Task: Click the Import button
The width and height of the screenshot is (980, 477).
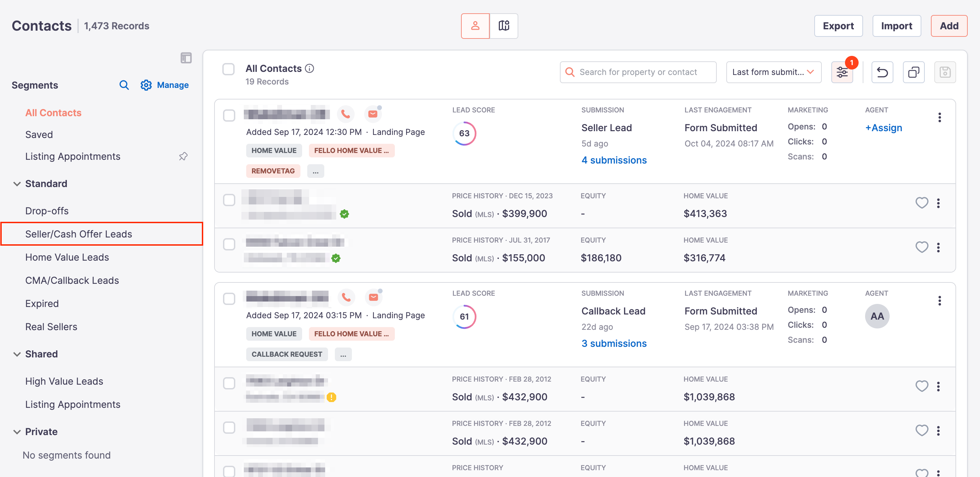Action: pos(896,26)
